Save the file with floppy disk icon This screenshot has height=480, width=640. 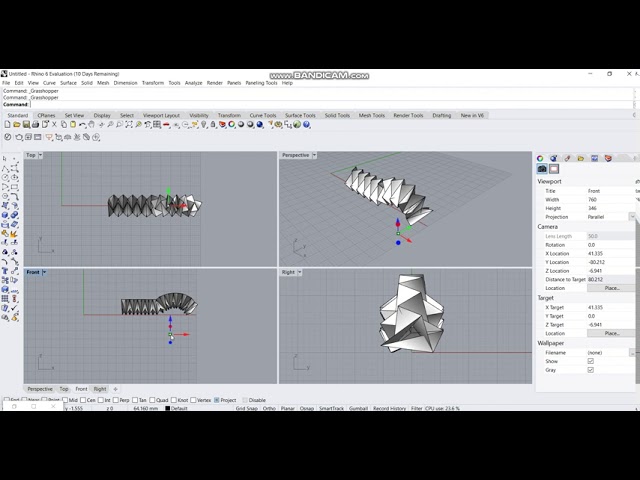26,124
